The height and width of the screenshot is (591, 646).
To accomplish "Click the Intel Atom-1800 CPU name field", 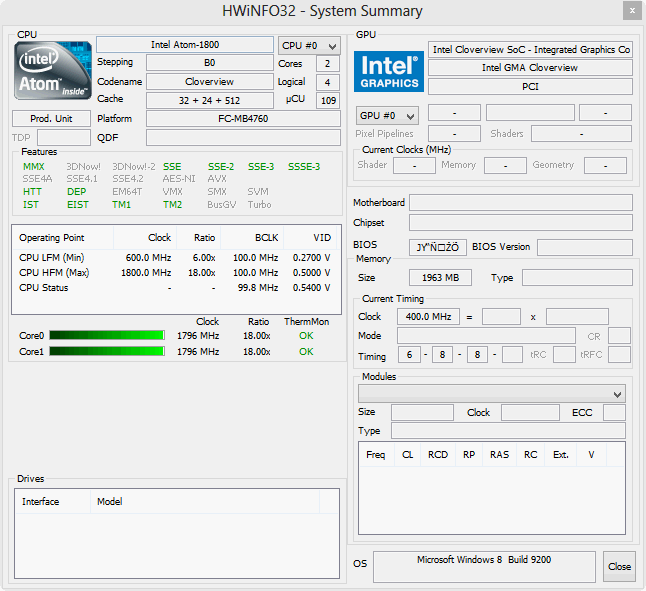I will point(185,45).
